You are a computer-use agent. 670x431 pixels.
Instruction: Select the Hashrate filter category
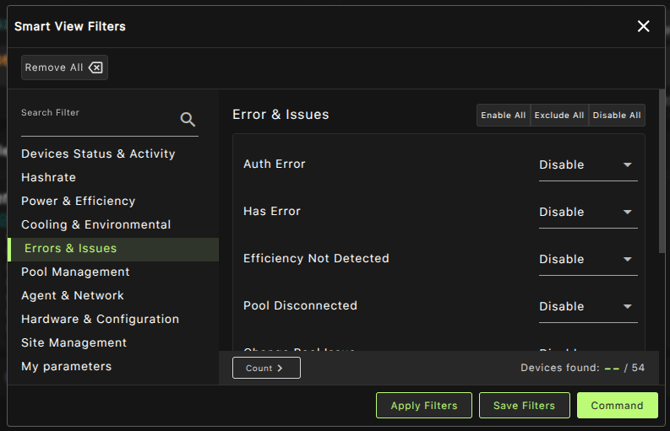pyautogui.click(x=49, y=177)
